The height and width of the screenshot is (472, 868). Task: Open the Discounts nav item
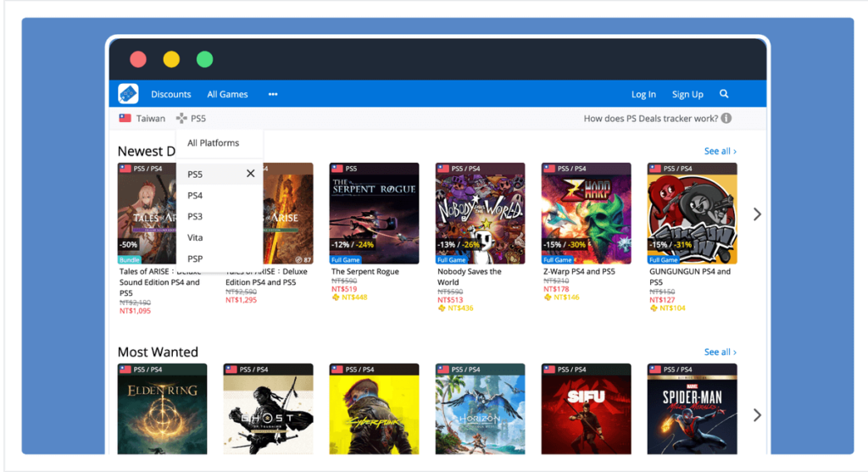pos(171,94)
